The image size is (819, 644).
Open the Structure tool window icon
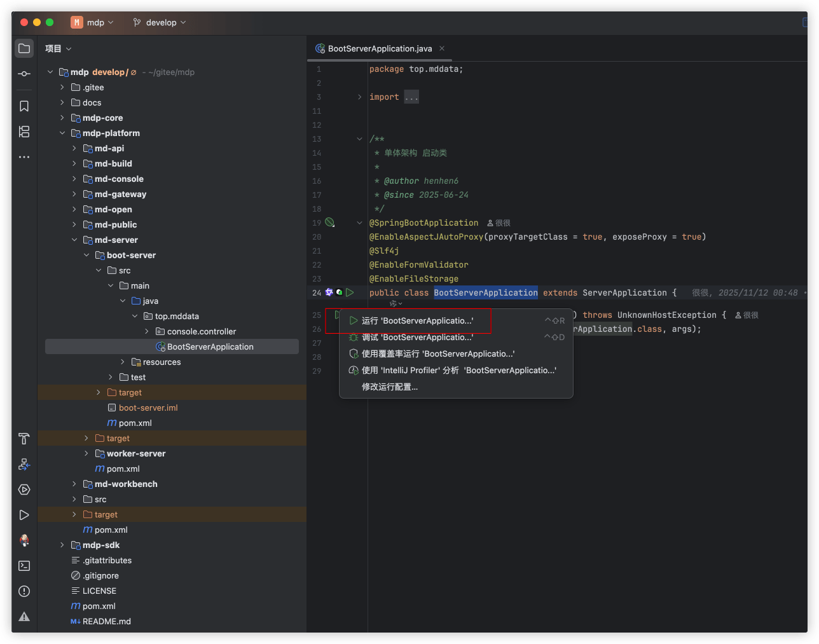pyautogui.click(x=24, y=132)
